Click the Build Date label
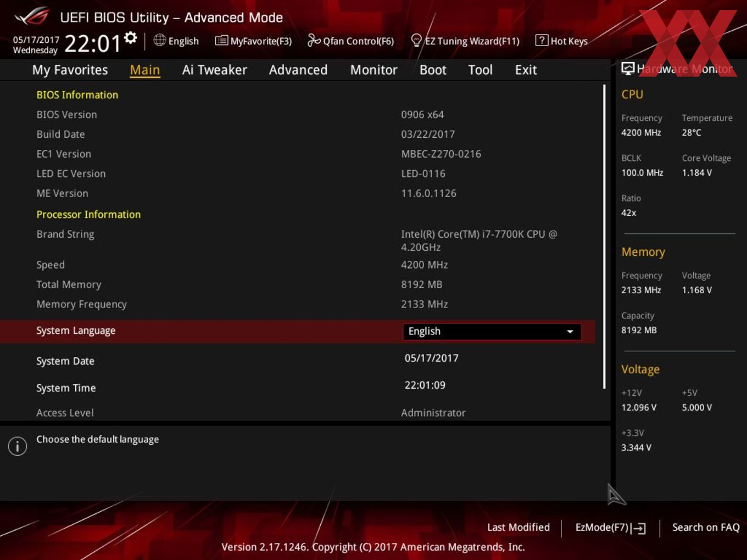 tap(60, 134)
